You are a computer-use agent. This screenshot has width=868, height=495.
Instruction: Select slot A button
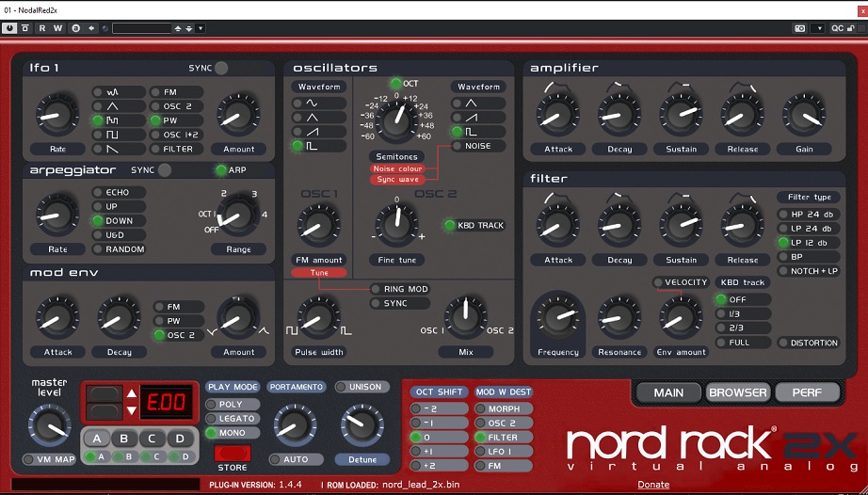pyautogui.click(x=96, y=439)
